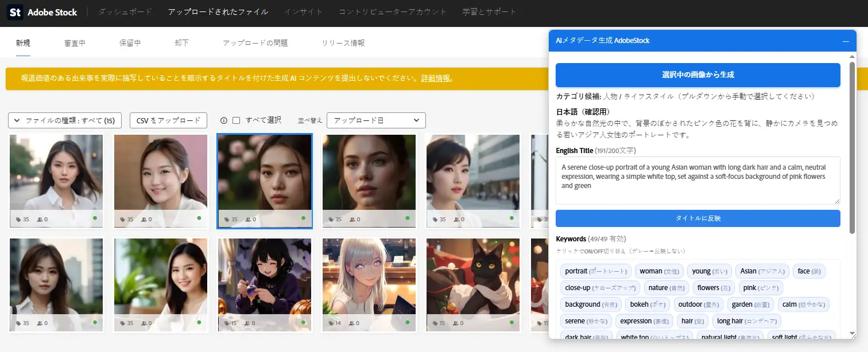Click keyword tag icon on laughing anime girl thumbnail
Image resolution: width=868 pixels, height=352 pixels.
[x=226, y=323]
